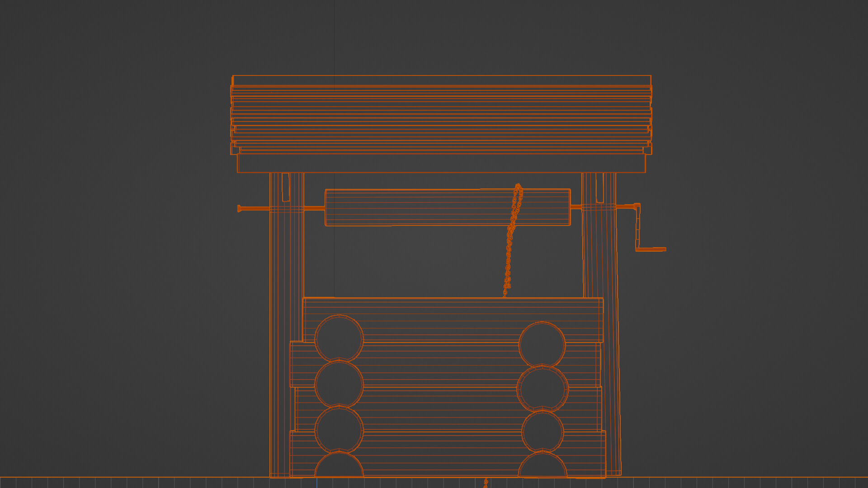Click the vertical arm of the crank
This screenshot has height=488, width=868.
[638, 228]
